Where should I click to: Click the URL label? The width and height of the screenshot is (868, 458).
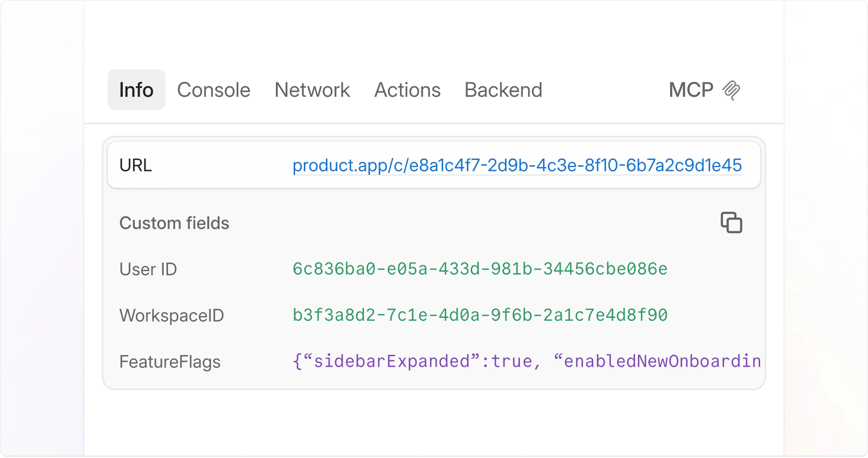tap(136, 165)
